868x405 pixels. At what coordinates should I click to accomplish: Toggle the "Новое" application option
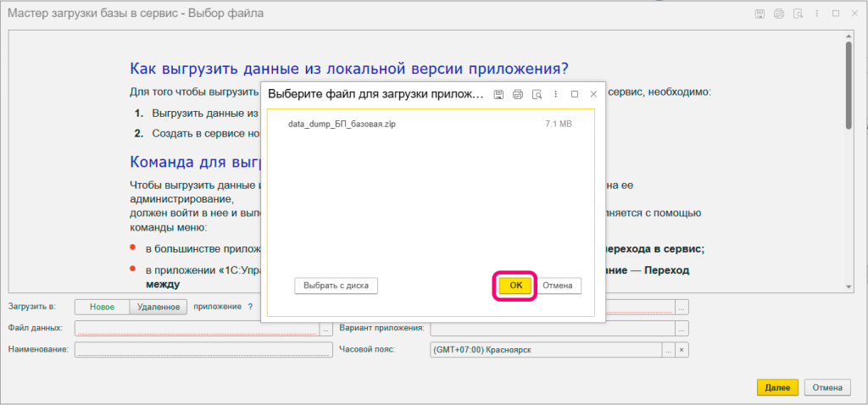coord(102,307)
